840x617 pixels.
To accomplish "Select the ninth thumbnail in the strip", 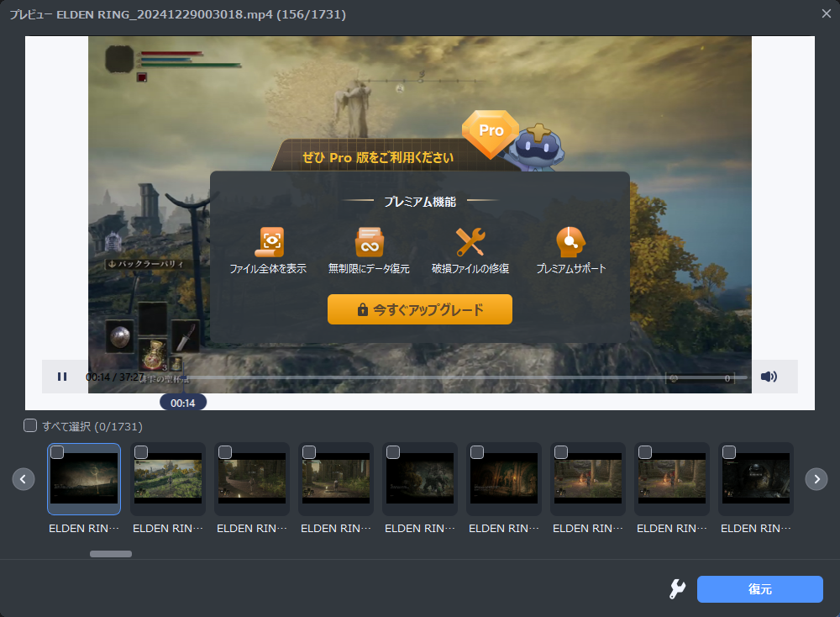I will (756, 478).
